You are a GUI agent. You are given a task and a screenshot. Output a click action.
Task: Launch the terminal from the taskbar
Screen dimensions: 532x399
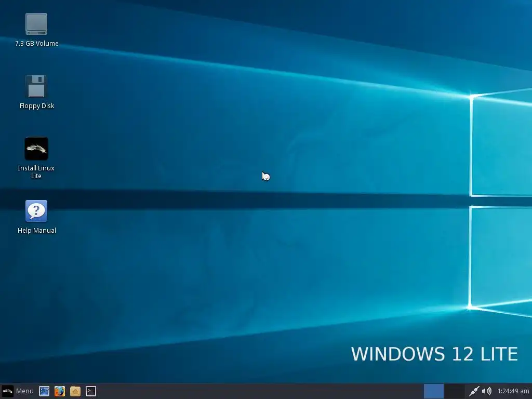(90, 391)
